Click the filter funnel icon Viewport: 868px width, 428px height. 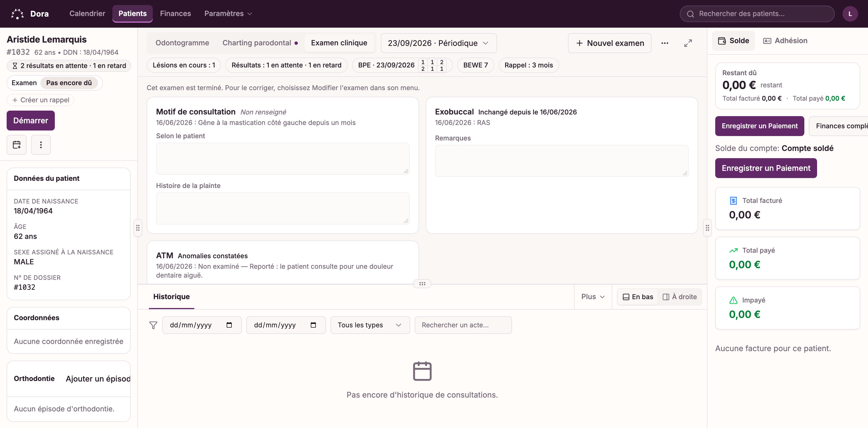[153, 325]
